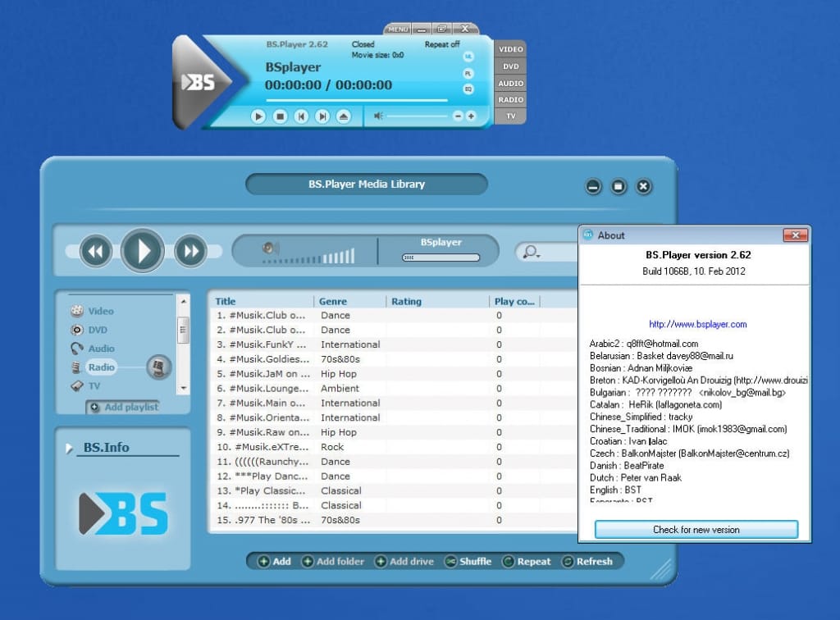Select row 10 #Musik.eXTre Rock
Image resolution: width=840 pixels, height=620 pixels.
click(394, 447)
